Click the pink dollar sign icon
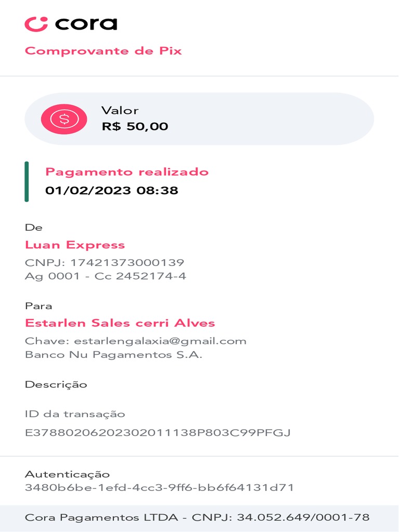The image size is (399, 532). 64,119
